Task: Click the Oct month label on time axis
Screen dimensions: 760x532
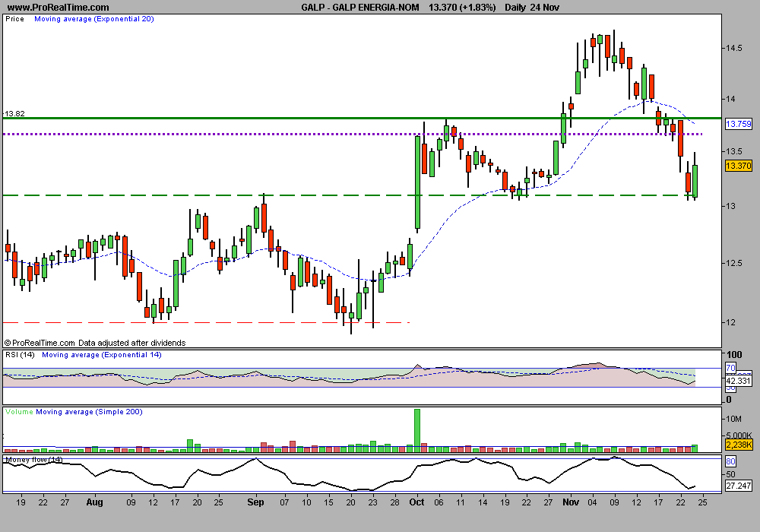Action: click(x=416, y=502)
